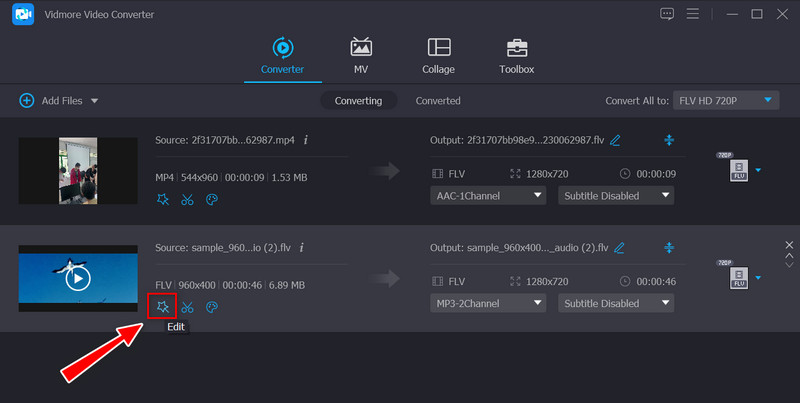Image resolution: width=800 pixels, height=403 pixels.
Task: Select the first MP4 video thumbnail
Action: click(78, 171)
